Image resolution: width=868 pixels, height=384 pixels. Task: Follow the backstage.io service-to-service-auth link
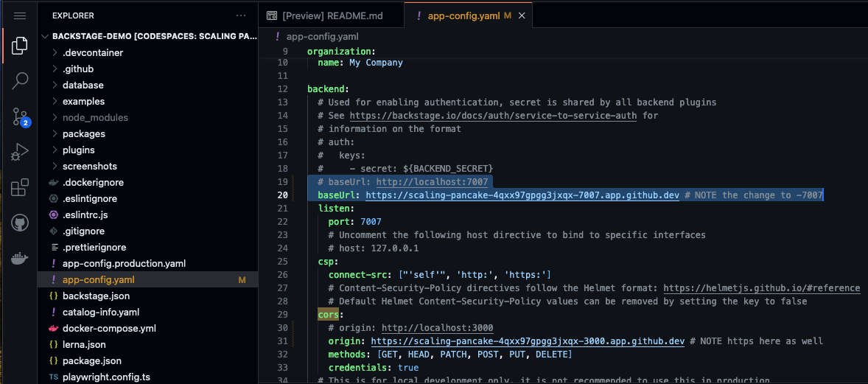pos(493,116)
